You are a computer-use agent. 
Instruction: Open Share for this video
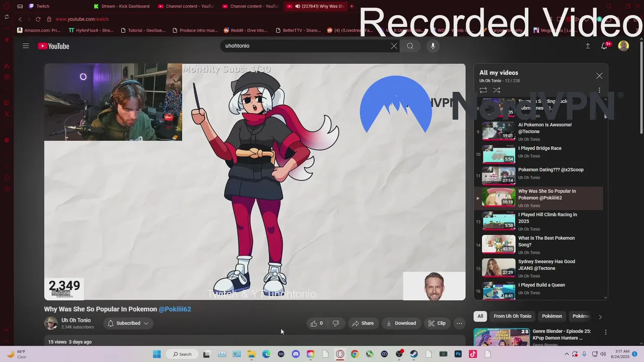(x=363, y=323)
